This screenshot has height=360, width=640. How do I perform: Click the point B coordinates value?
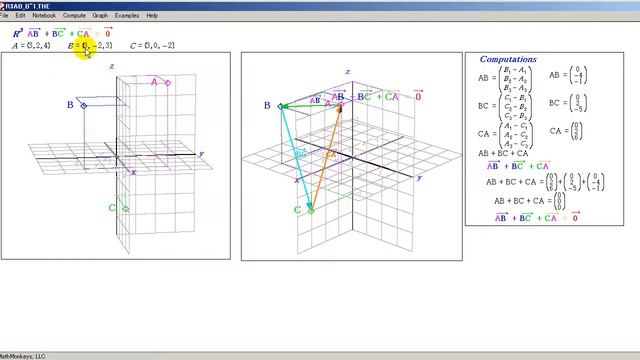97,45
